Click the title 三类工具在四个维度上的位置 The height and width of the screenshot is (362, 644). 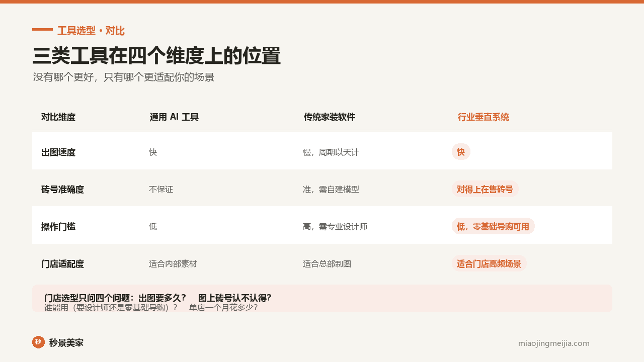coord(156,56)
